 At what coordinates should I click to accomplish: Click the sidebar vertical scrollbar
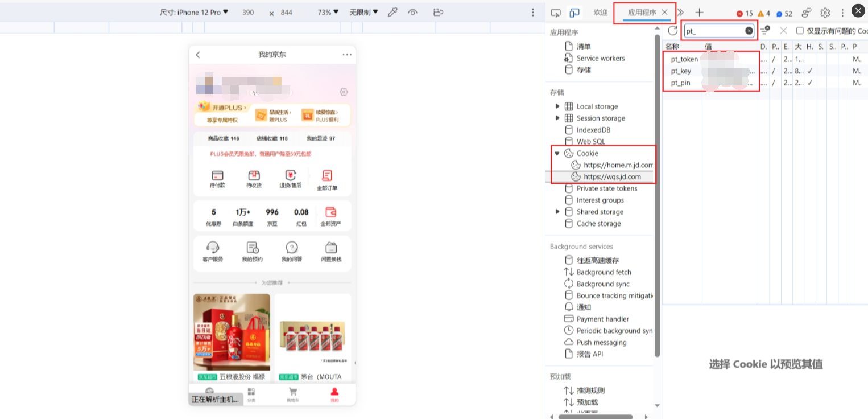(657, 196)
